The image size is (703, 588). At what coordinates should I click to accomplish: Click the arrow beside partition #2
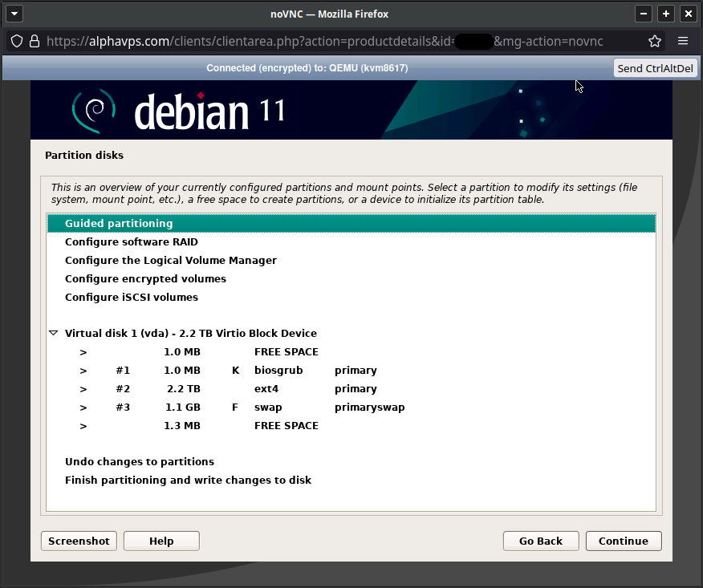[x=83, y=389]
